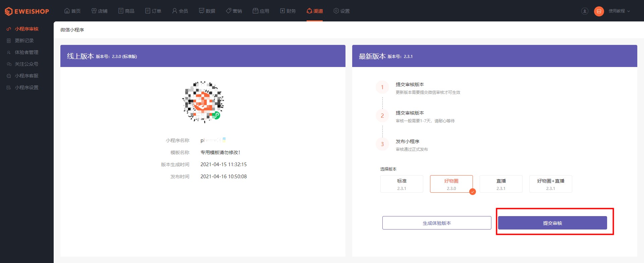Image resolution: width=644 pixels, height=263 pixels.
Task: Click the orange user avatar icon
Action: pyautogui.click(x=599, y=11)
